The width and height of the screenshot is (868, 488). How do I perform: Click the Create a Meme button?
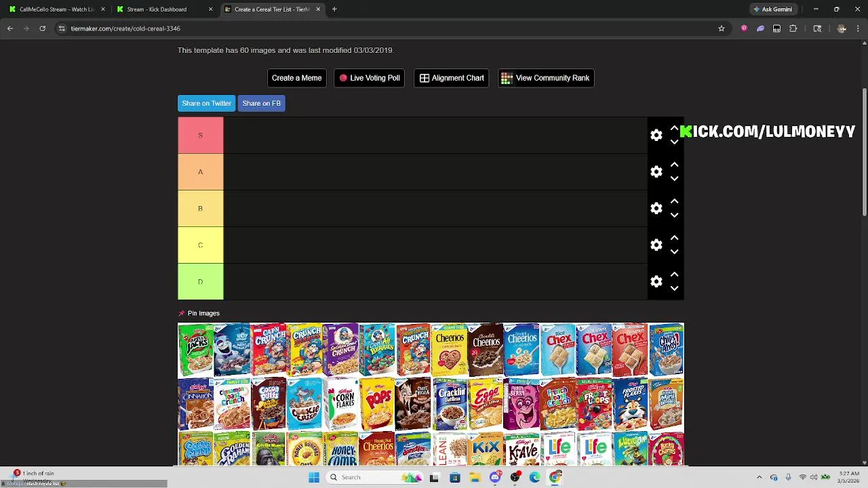point(296,78)
